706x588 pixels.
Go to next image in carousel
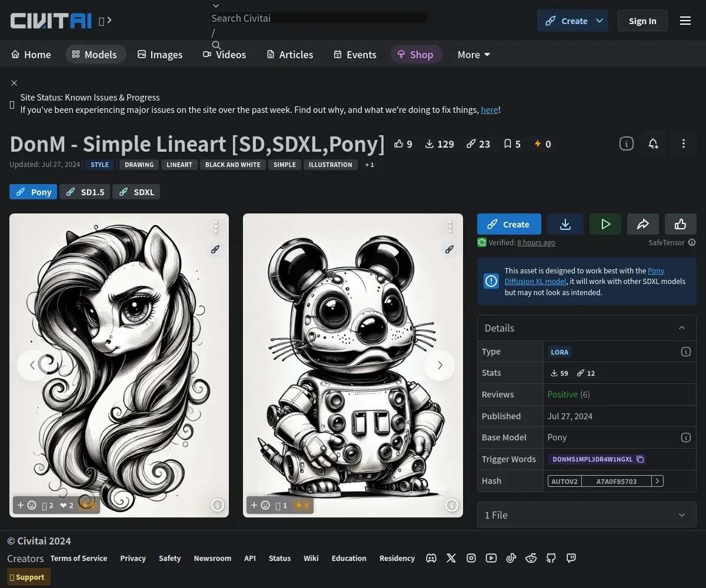(x=439, y=365)
